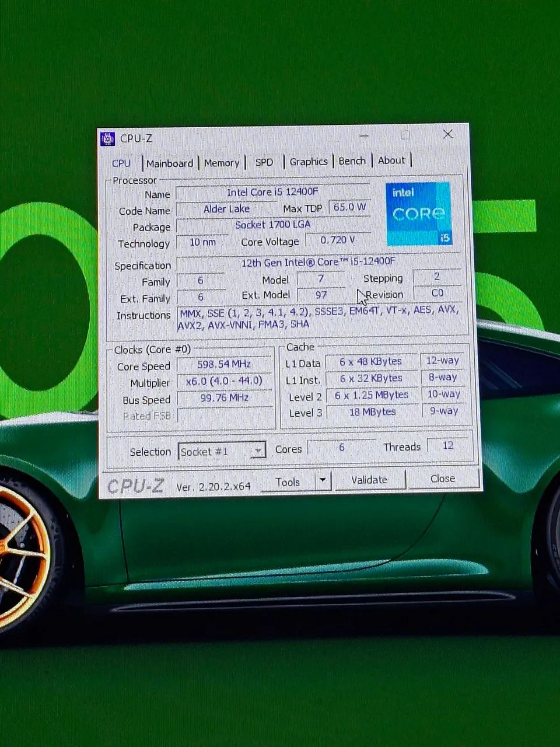The height and width of the screenshot is (747, 560).
Task: Switch to the CPU tab
Action: (121, 163)
